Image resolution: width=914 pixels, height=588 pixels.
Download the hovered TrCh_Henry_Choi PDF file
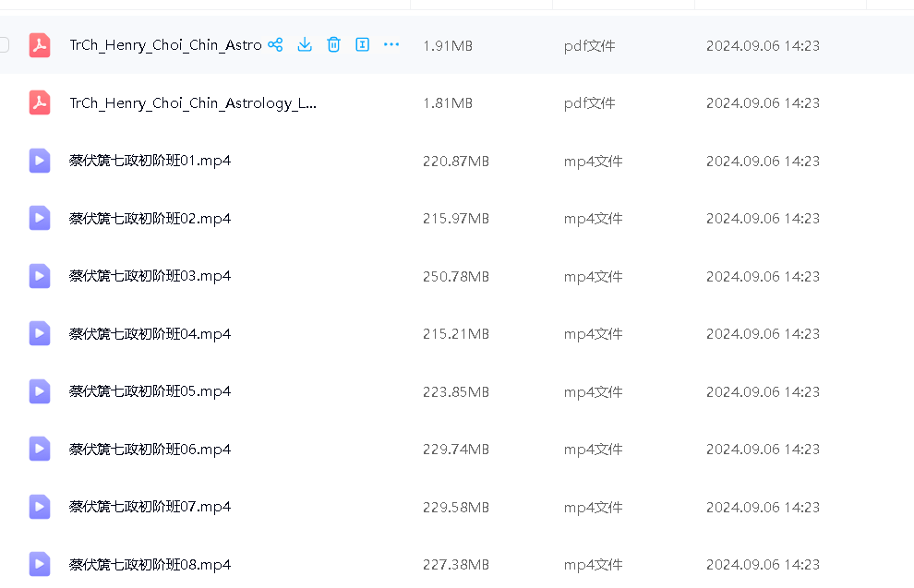pos(305,44)
